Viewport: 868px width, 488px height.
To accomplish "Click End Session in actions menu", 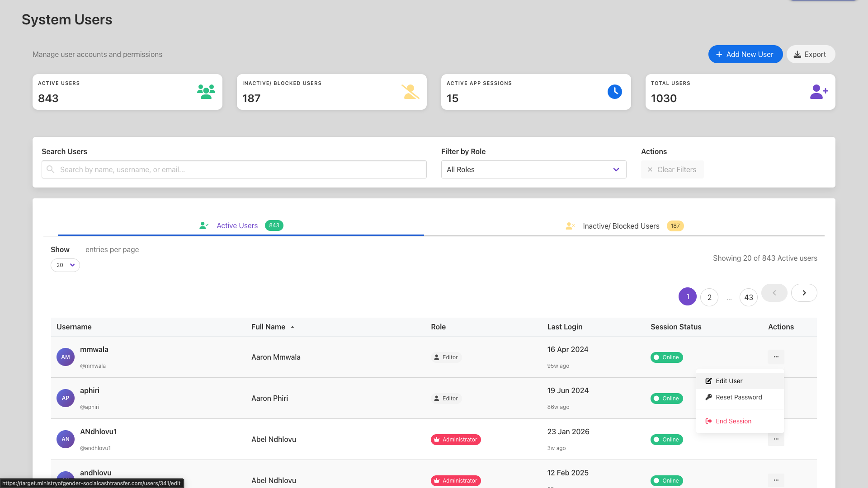I will [733, 421].
